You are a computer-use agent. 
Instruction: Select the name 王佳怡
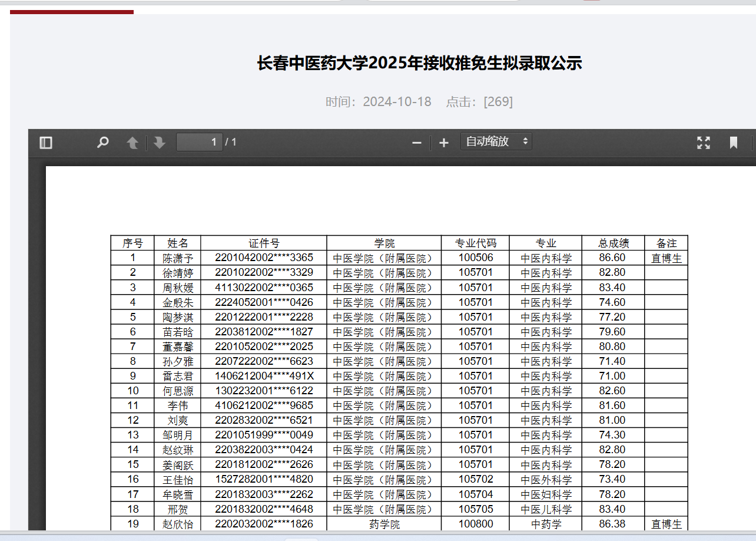coord(178,480)
